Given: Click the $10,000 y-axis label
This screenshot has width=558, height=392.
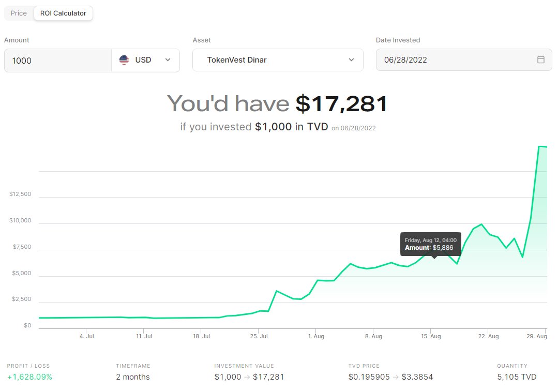Looking at the screenshot, I should pos(20,220).
